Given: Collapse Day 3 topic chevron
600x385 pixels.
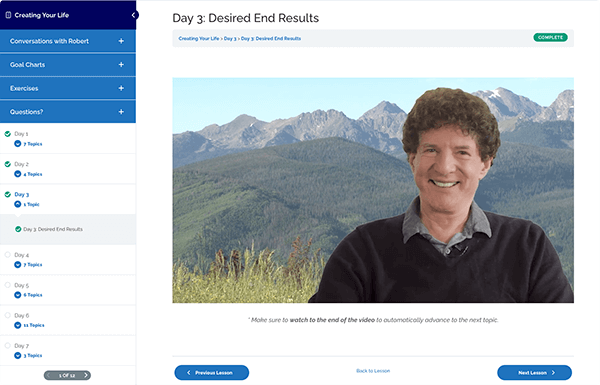Looking at the screenshot, I should coord(18,204).
